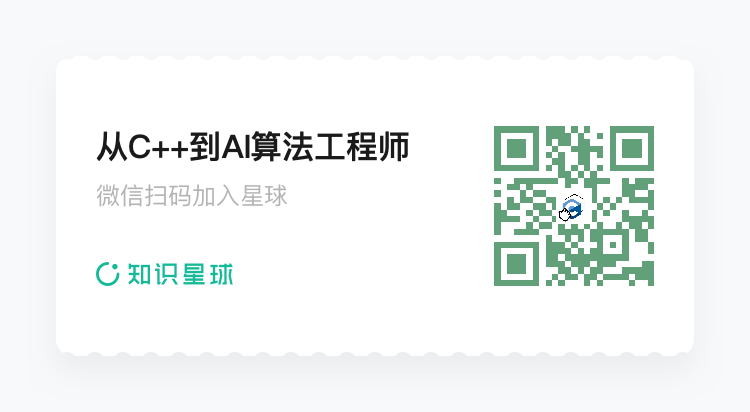
Task: Click the character 球 ending the green logo text
Action: tap(222, 274)
